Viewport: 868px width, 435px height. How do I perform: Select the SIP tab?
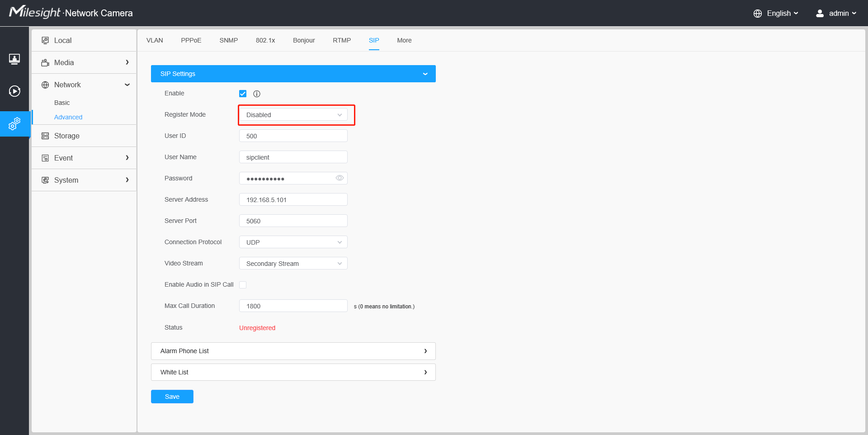click(374, 40)
